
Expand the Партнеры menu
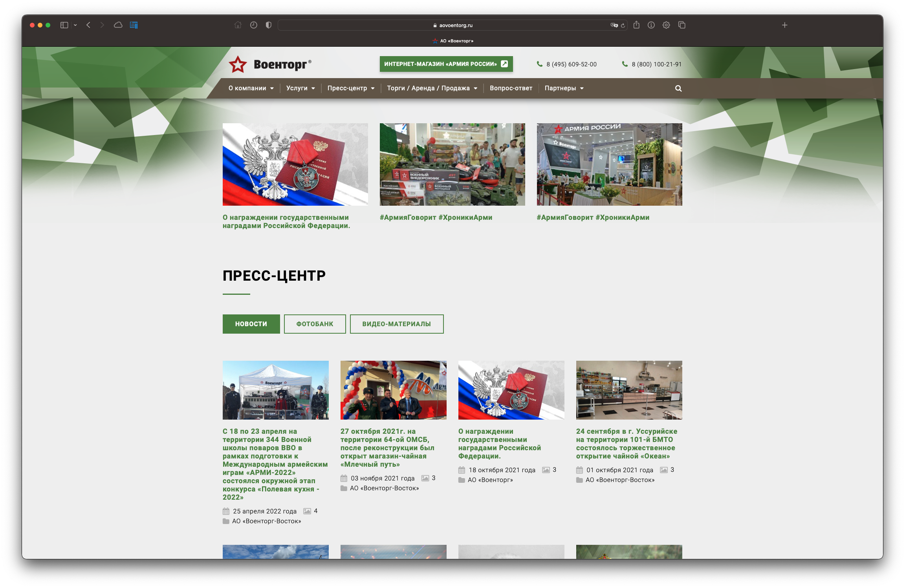[564, 88]
